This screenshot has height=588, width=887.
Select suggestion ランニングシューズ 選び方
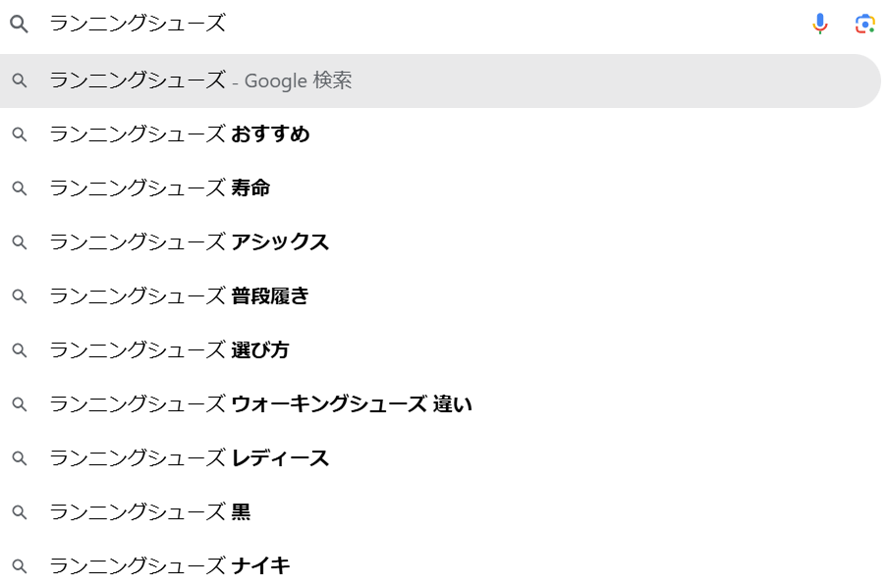click(440, 350)
